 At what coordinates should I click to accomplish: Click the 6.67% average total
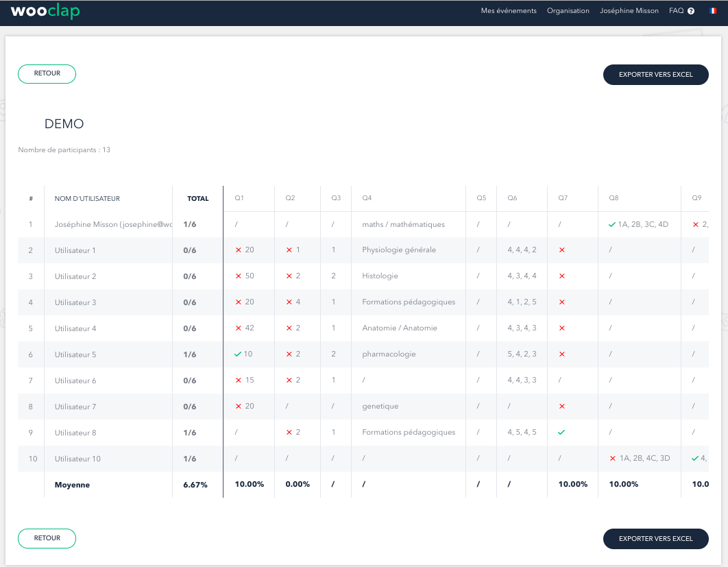195,485
